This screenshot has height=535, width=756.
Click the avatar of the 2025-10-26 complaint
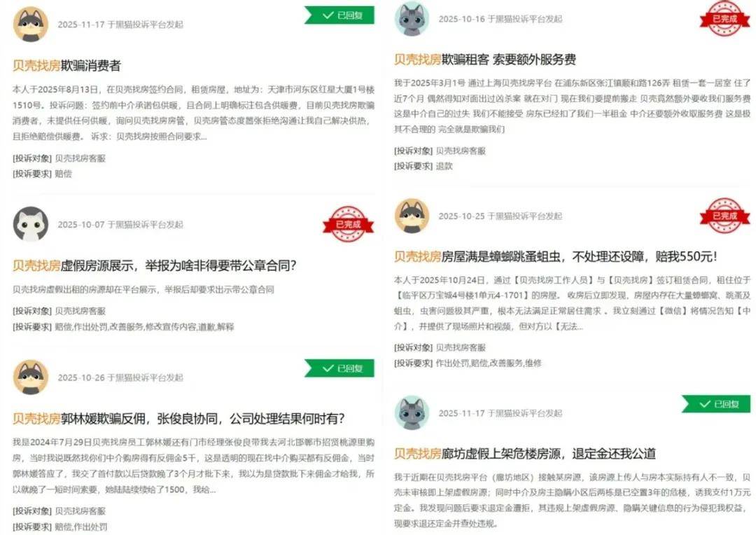31,377
